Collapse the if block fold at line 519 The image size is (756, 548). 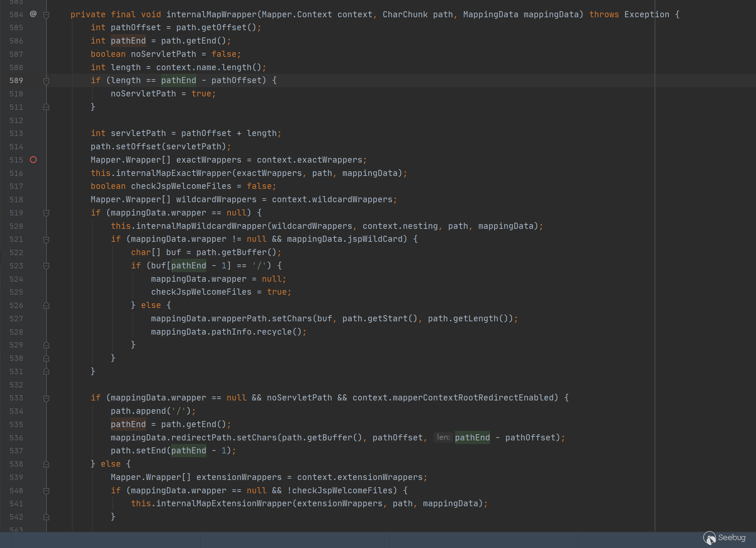46,213
